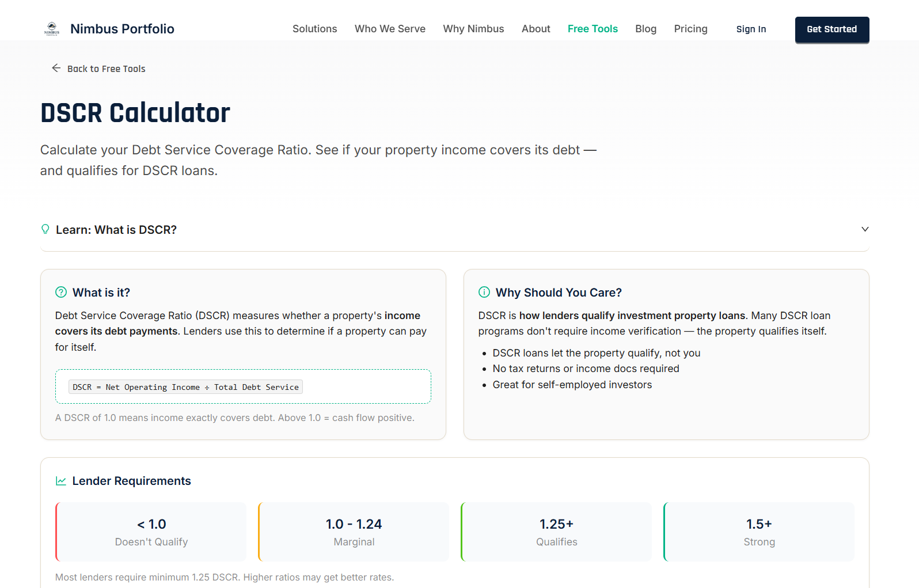
Task: Collapse the Learn section chevron
Action: click(864, 229)
